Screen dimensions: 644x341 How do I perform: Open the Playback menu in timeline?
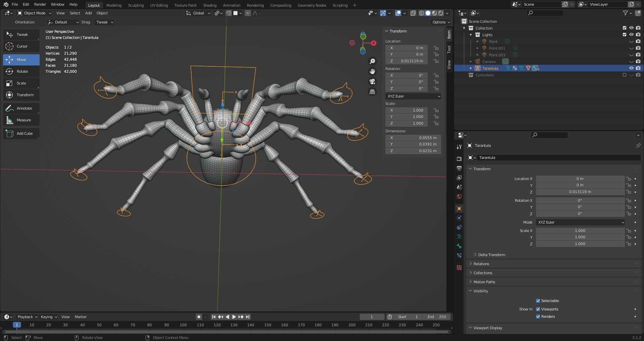(x=27, y=317)
